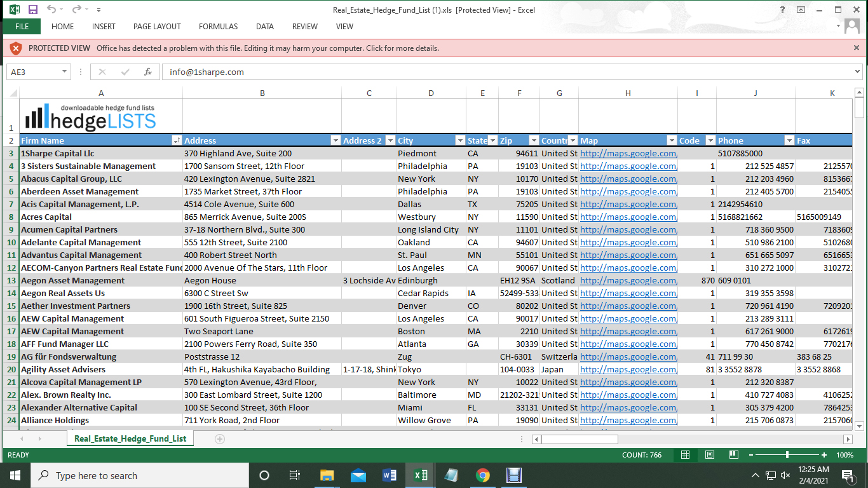
Task: Open the Firm Name column filter
Action: (x=177, y=140)
